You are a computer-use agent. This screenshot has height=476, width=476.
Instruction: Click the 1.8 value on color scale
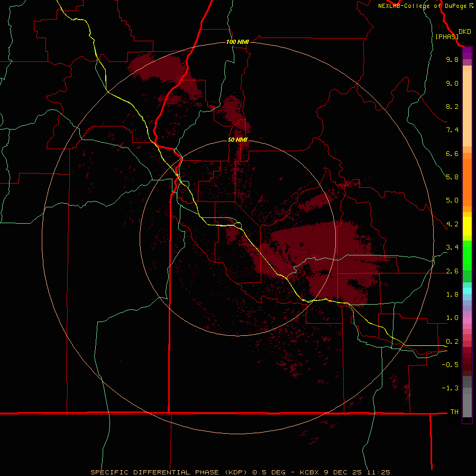pyautogui.click(x=452, y=295)
